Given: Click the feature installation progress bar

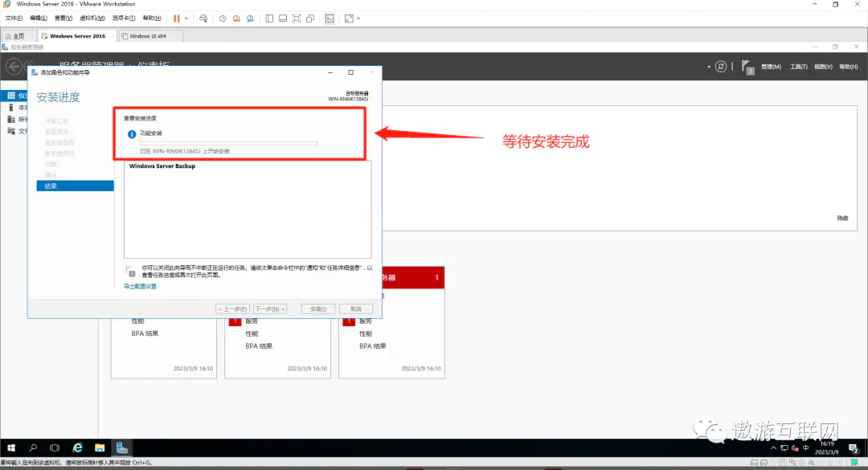Looking at the screenshot, I should (228, 143).
